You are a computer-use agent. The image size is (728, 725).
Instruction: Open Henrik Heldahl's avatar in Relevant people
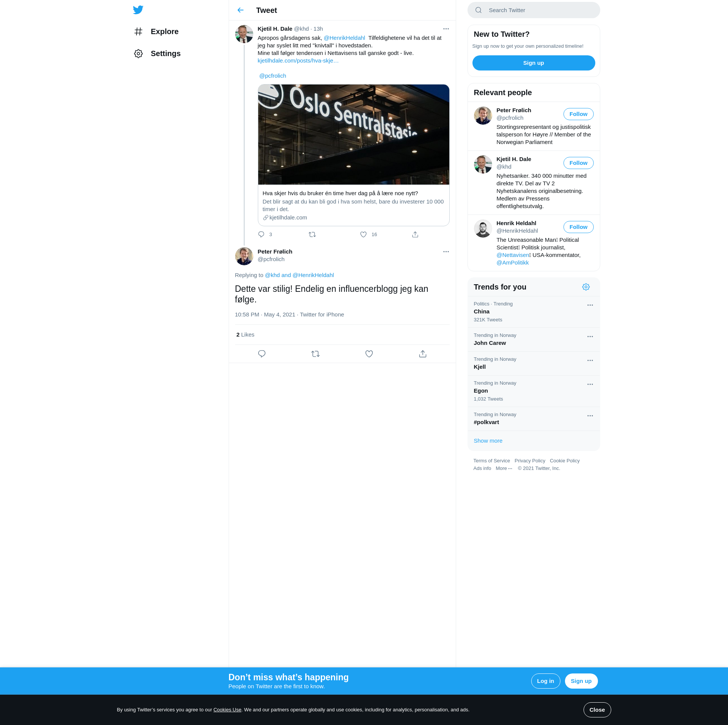483,229
